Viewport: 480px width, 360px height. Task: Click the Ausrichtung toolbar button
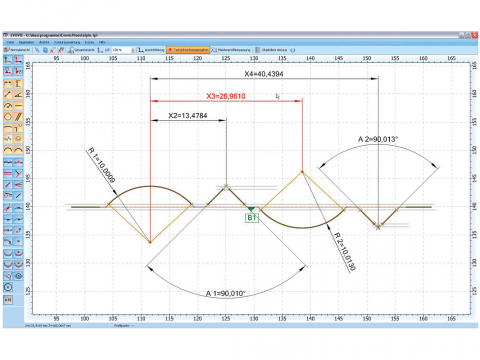[x=151, y=50]
